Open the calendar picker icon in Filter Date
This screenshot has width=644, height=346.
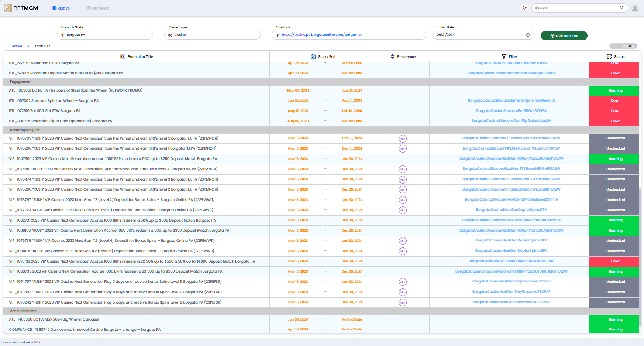point(528,35)
